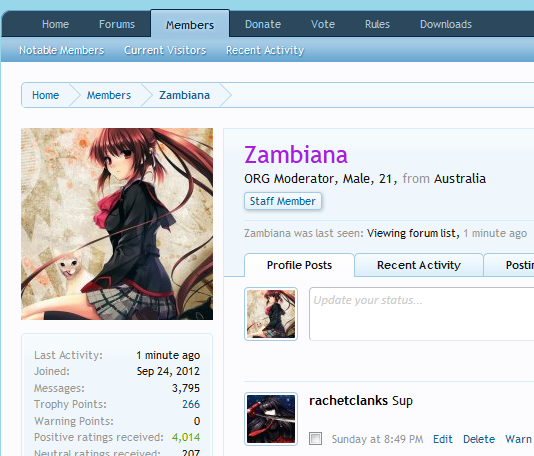Select the Donate navigation item
534x456 pixels.
pos(263,24)
